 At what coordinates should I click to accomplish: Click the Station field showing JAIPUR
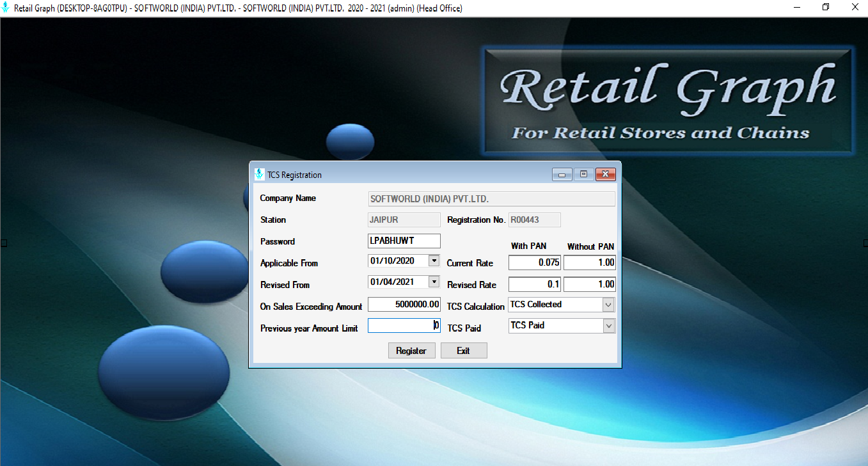point(404,220)
